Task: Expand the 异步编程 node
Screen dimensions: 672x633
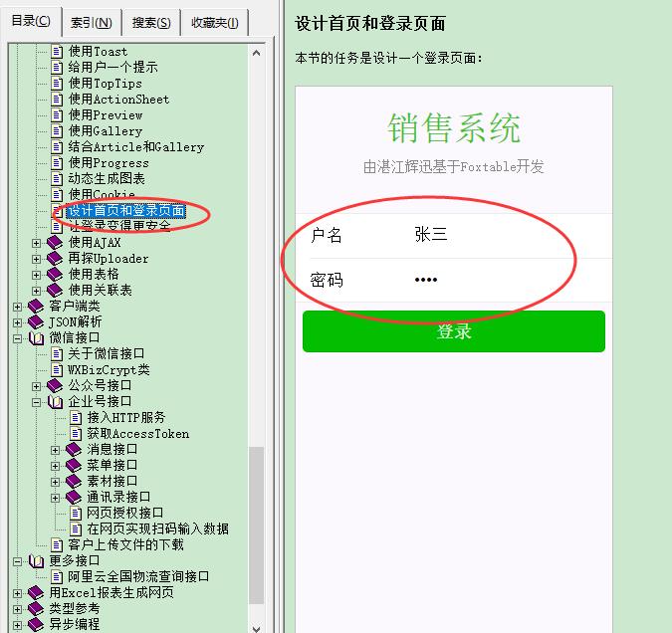Action: (x=18, y=625)
